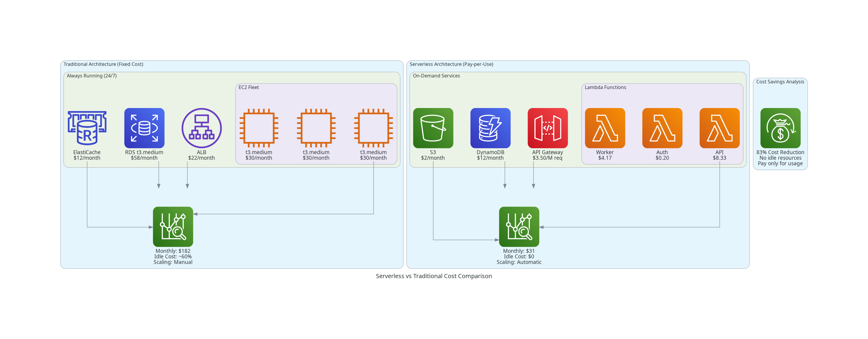Click the ALB load balancer icon
The width and height of the screenshot is (868, 339).
pyautogui.click(x=201, y=128)
